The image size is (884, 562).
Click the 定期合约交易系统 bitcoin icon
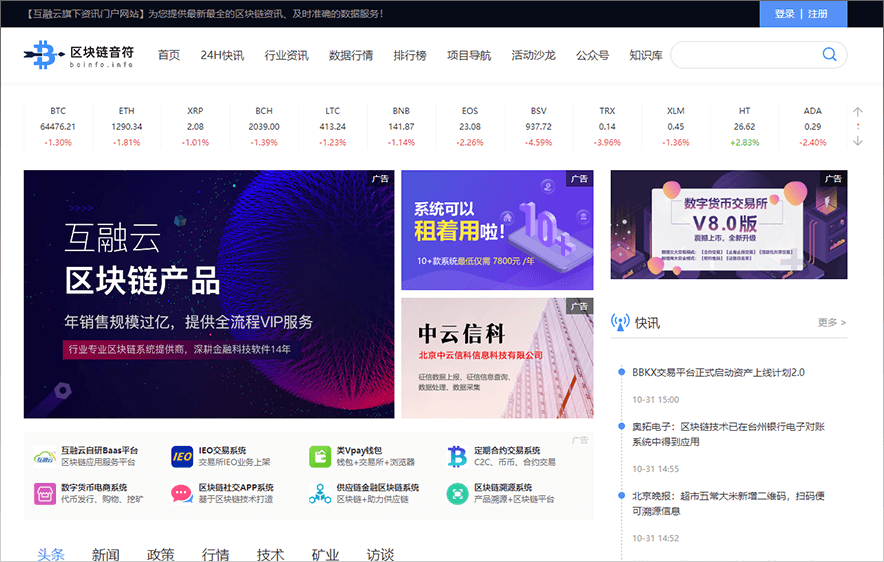point(457,457)
